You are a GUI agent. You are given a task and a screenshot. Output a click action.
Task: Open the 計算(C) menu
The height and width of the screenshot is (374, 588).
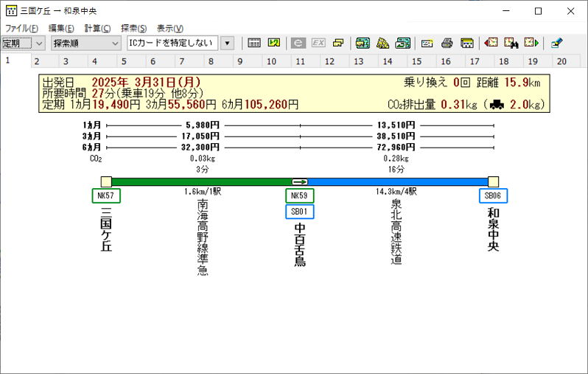pyautogui.click(x=97, y=28)
